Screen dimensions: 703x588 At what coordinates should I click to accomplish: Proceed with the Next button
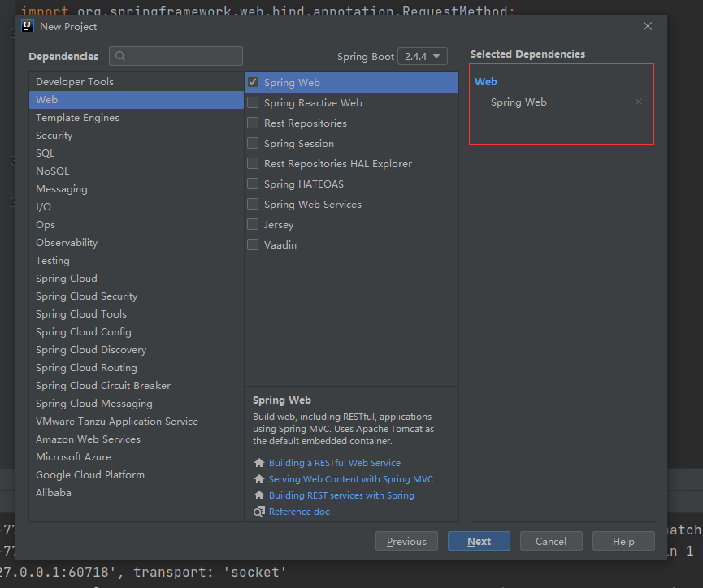pos(479,542)
